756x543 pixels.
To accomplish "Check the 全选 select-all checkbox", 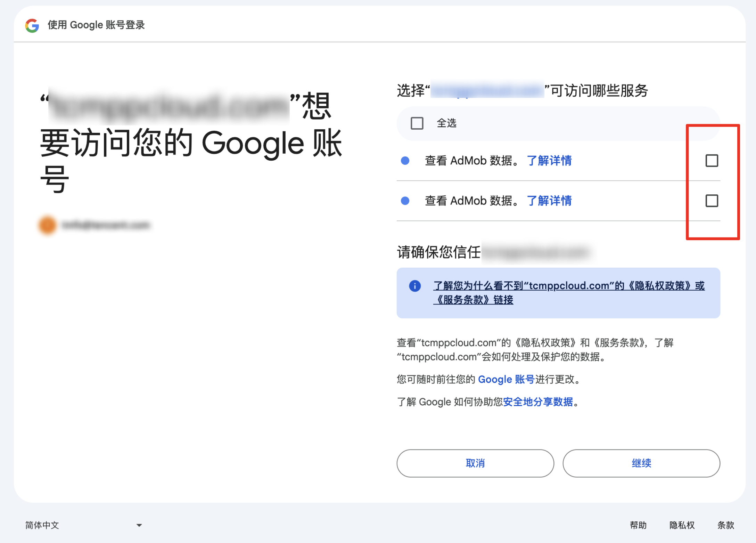I will pos(417,123).
